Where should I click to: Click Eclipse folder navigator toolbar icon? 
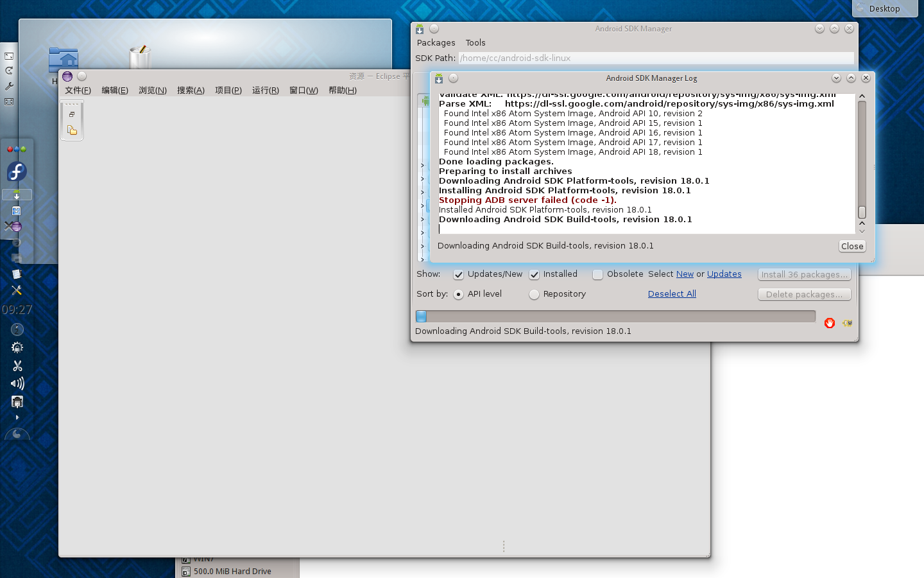click(72, 130)
